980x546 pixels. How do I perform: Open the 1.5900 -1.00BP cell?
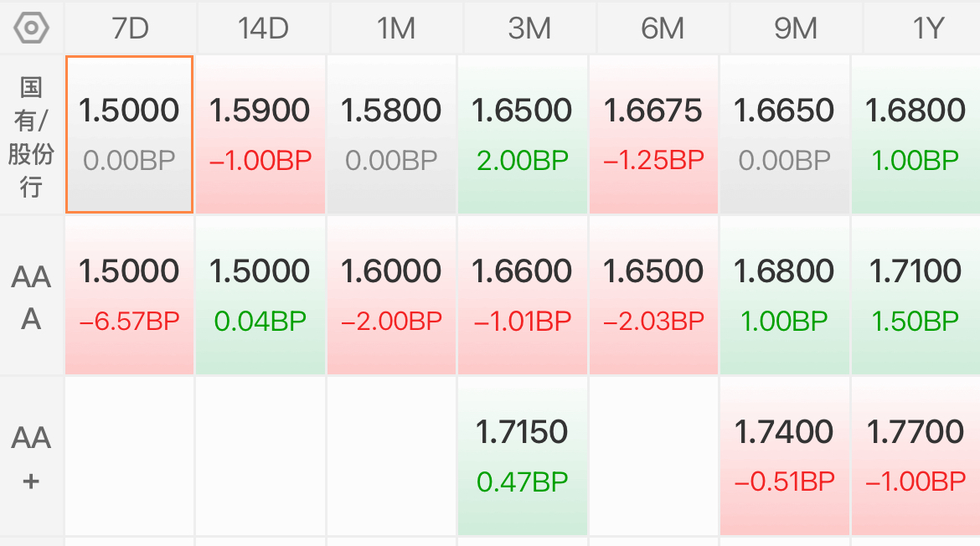[x=260, y=134]
